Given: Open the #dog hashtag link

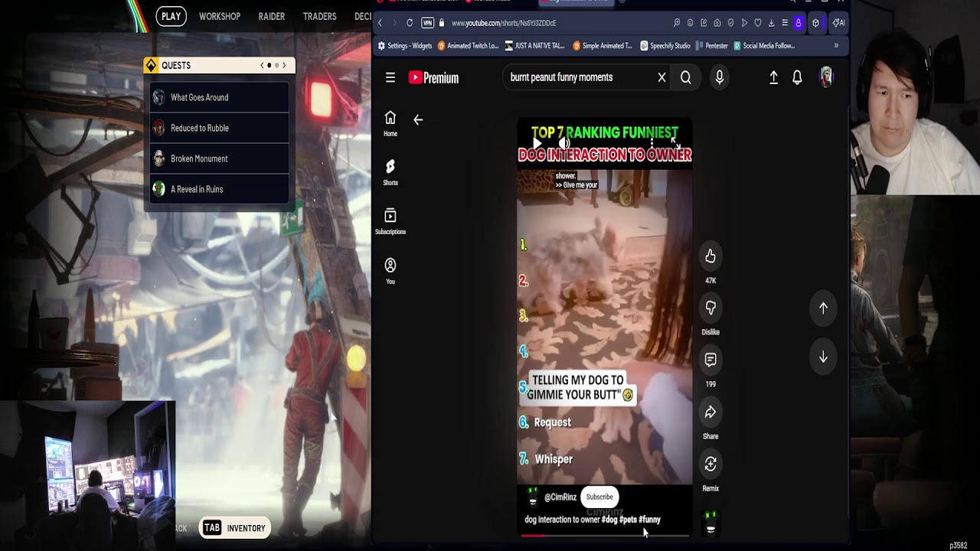Looking at the screenshot, I should (609, 520).
